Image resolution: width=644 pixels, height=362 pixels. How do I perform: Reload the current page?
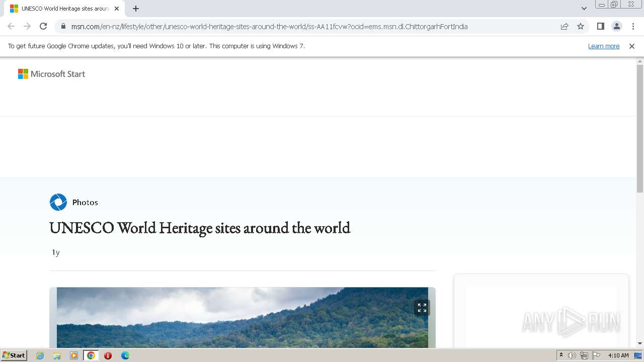click(x=43, y=26)
